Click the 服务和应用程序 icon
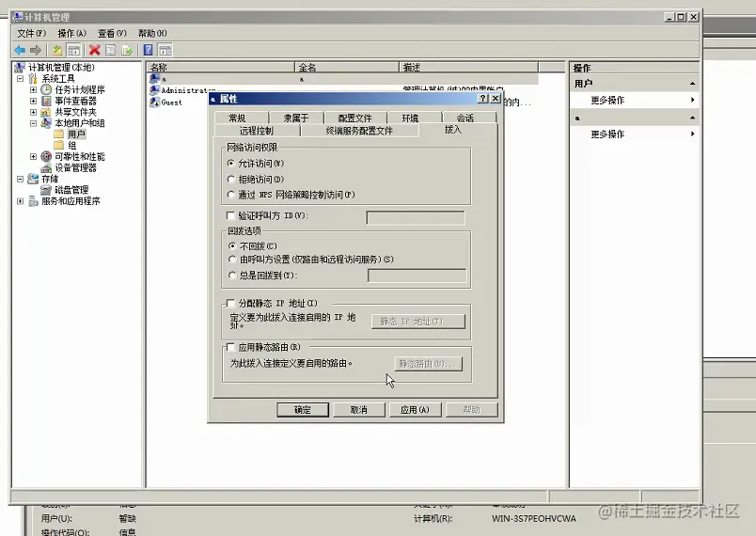The image size is (756, 536). pyautogui.click(x=33, y=201)
